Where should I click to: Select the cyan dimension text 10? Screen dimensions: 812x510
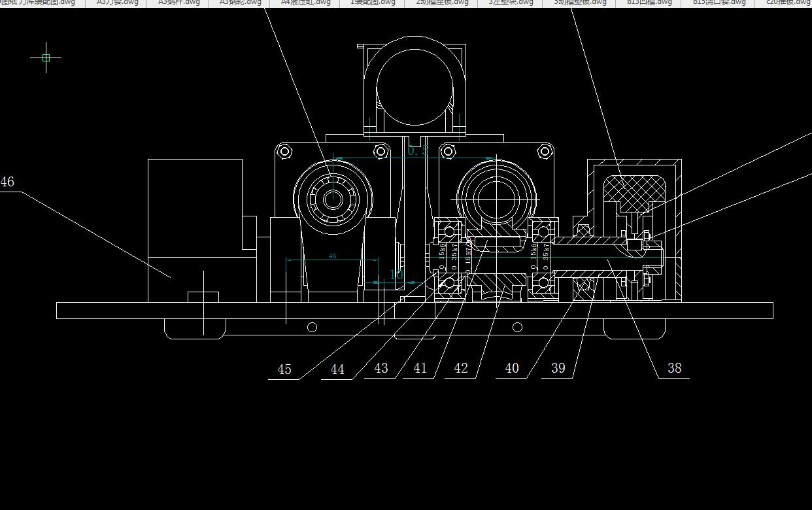coord(397,275)
